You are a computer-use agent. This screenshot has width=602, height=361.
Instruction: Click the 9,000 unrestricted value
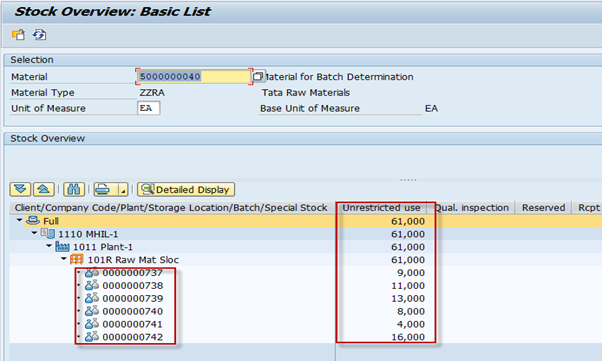tap(411, 273)
